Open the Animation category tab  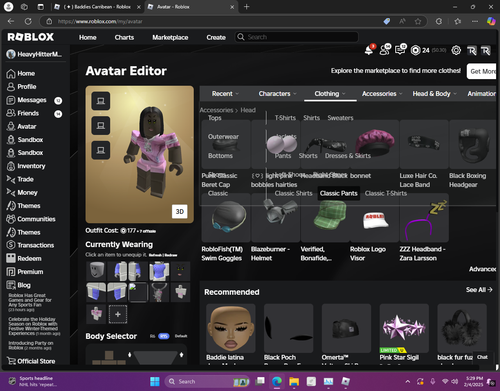pos(481,94)
